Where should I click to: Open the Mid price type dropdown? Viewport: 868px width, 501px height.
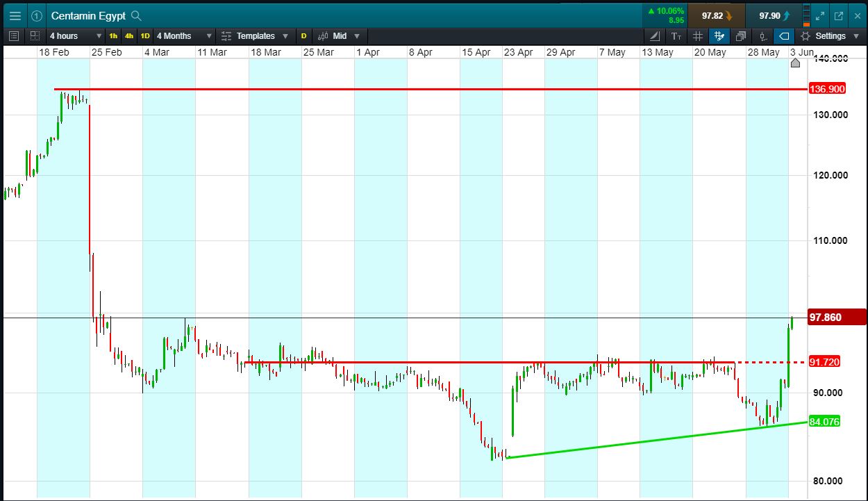pos(340,35)
